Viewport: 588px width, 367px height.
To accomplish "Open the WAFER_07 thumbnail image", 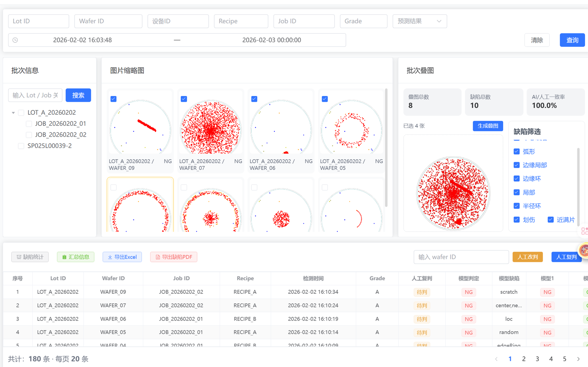I will click(211, 127).
